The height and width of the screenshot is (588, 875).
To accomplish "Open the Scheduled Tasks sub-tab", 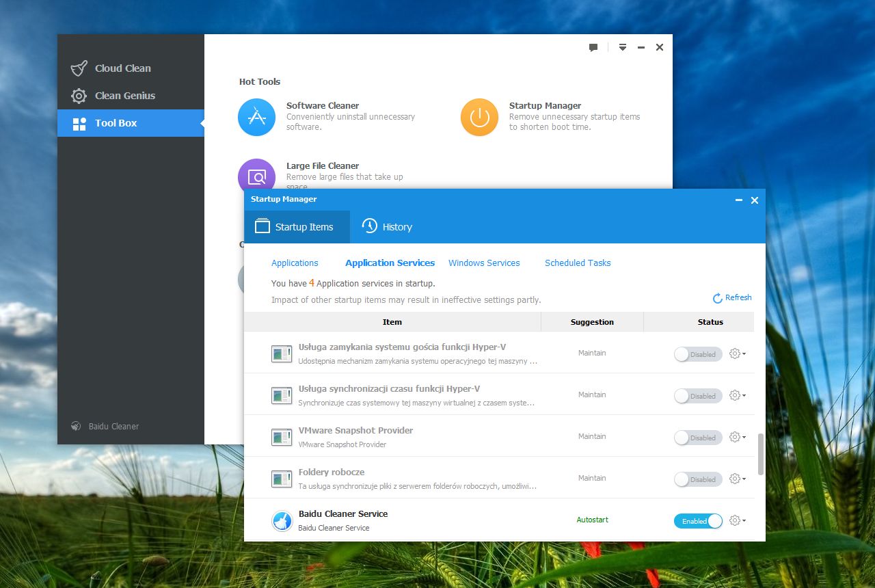I will (x=578, y=263).
